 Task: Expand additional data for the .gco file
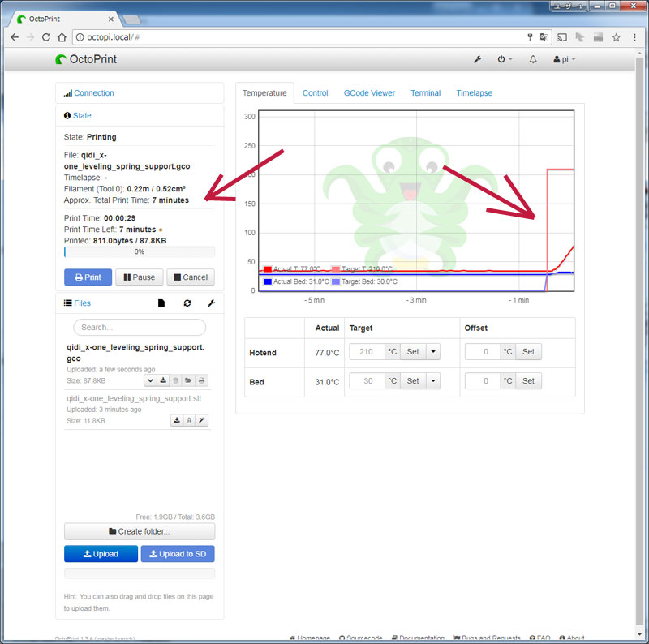(x=150, y=380)
